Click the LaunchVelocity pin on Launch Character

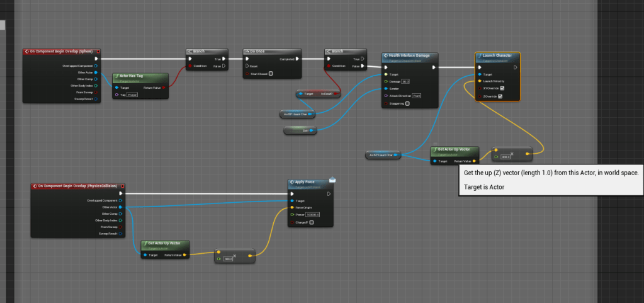pos(480,81)
